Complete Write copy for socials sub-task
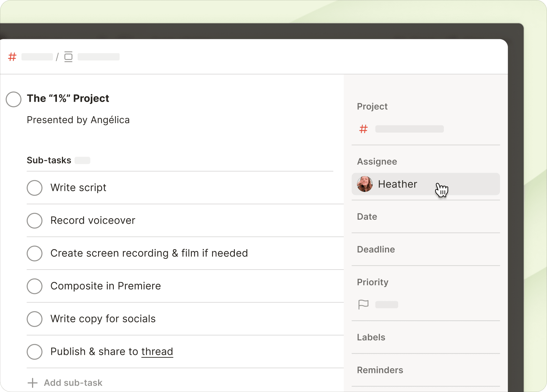Image resolution: width=547 pixels, height=392 pixels. point(35,319)
